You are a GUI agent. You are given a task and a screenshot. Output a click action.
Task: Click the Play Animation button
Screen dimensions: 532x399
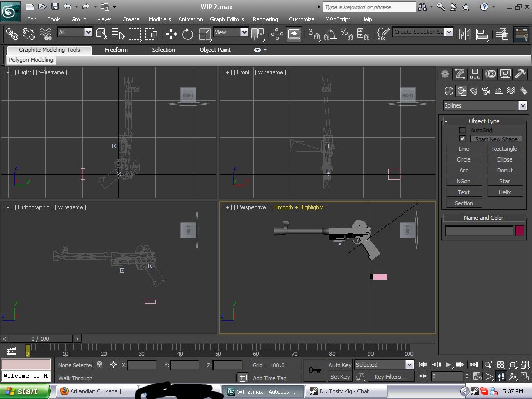point(448,365)
